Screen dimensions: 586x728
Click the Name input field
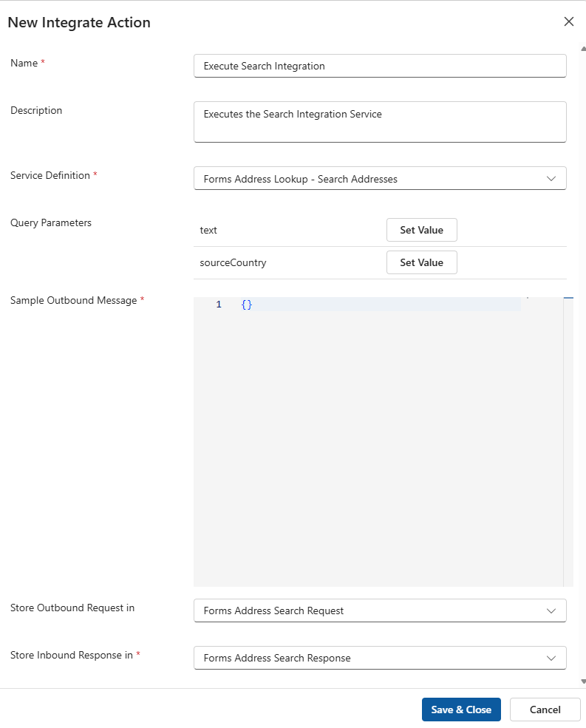coord(379,66)
